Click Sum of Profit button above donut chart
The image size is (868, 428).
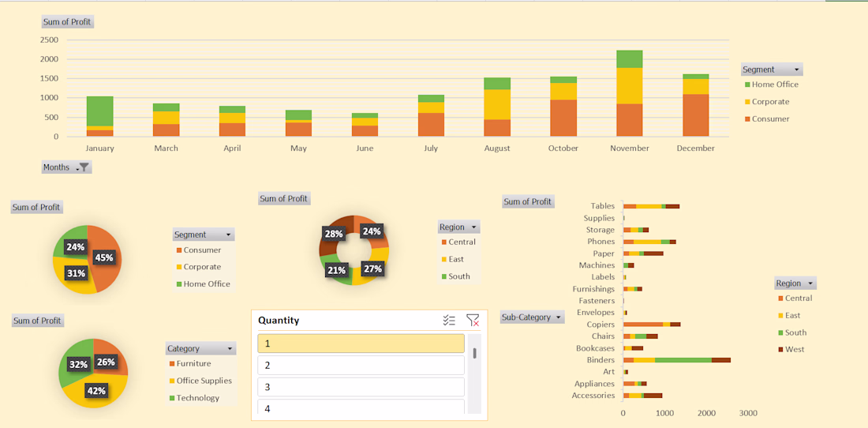coord(284,198)
